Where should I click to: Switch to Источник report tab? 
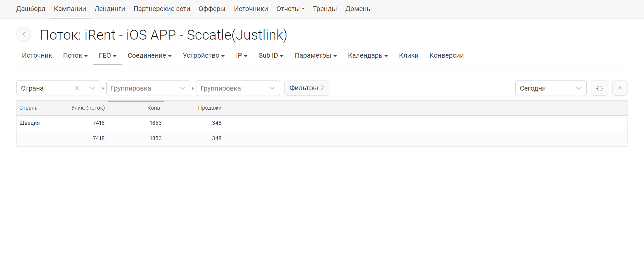(37, 55)
